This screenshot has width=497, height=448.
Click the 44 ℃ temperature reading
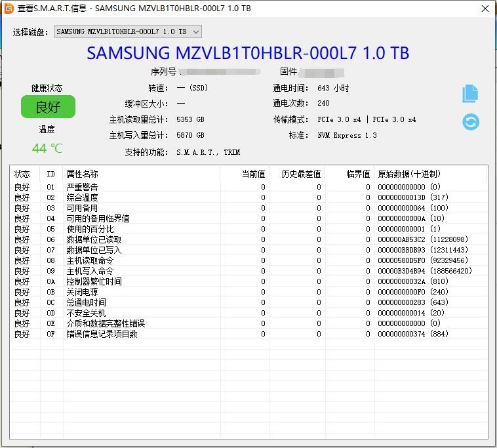click(x=47, y=148)
